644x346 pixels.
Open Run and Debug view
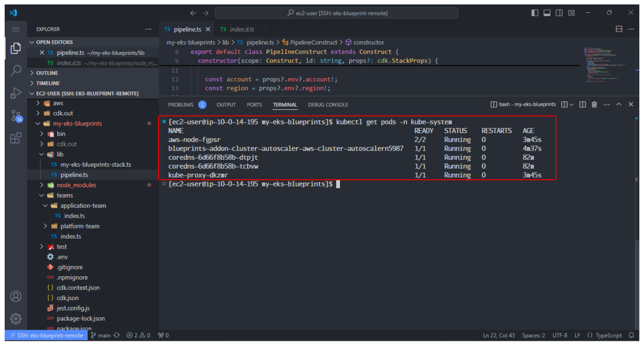[16, 93]
